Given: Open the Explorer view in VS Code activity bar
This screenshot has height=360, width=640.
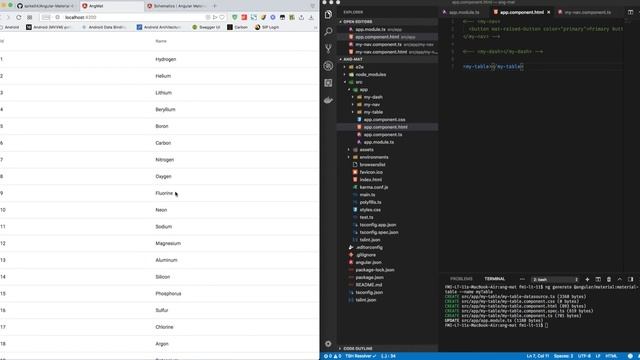Looking at the screenshot, I should pyautogui.click(x=328, y=15).
